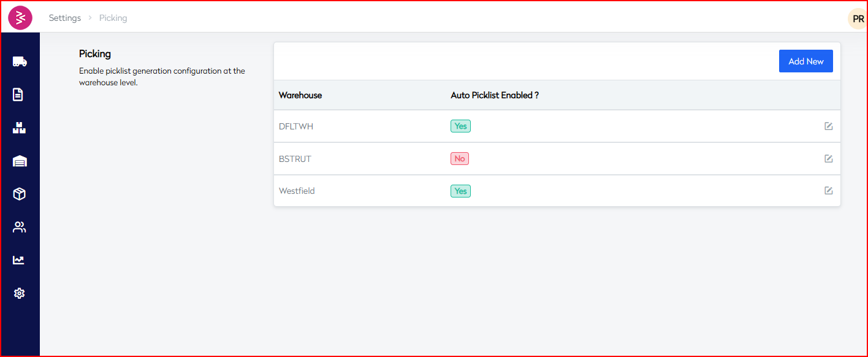
Task: Click the pink company logo top left
Action: click(x=21, y=18)
